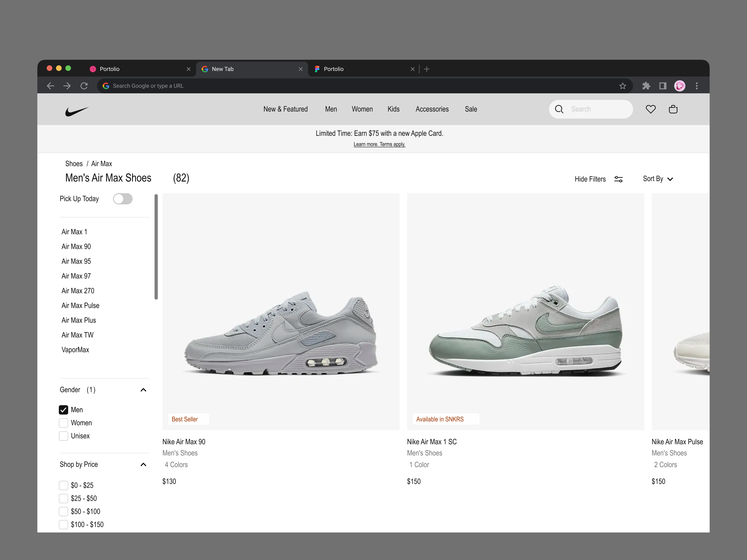Filter by Air Max 95

pyautogui.click(x=76, y=261)
